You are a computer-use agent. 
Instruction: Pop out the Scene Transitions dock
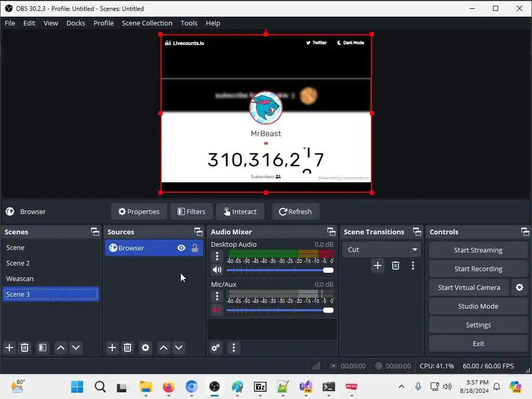[x=417, y=232]
